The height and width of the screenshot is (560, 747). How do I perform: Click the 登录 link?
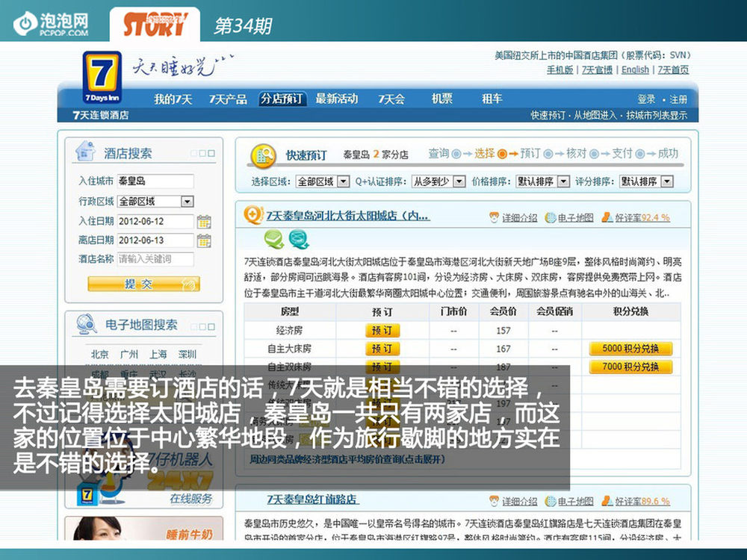646,99
